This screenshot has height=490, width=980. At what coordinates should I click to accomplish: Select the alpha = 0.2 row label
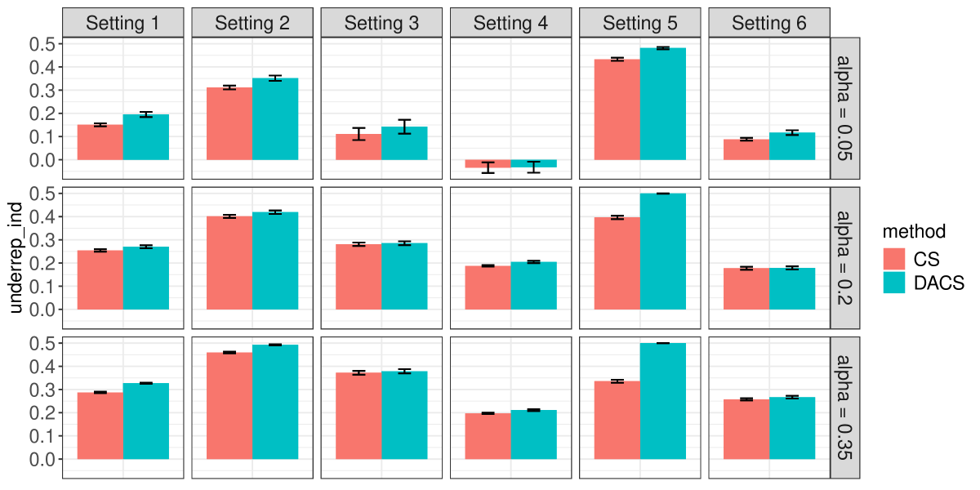[x=845, y=258]
